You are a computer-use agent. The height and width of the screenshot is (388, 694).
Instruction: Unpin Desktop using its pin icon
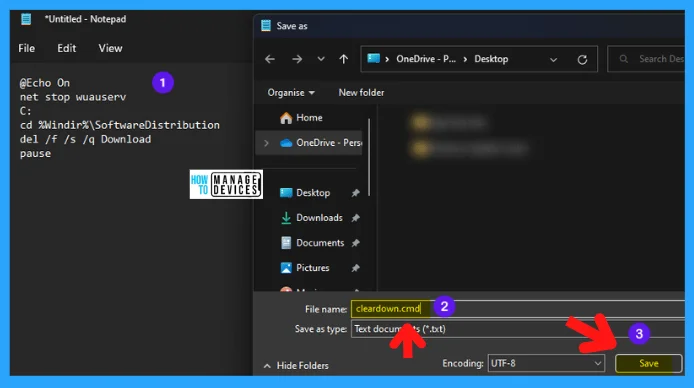pyautogui.click(x=355, y=193)
